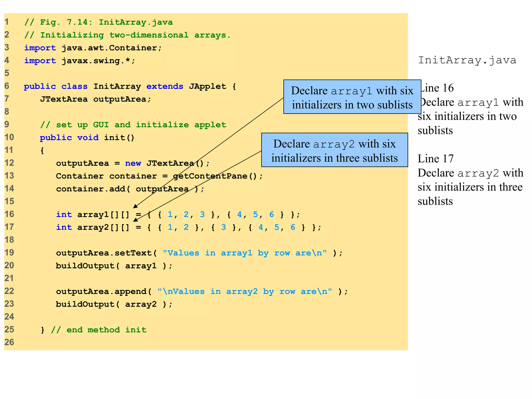Click the "int array1[][]" declaration on line 16
The height and width of the screenshot is (399, 532).
(178, 214)
